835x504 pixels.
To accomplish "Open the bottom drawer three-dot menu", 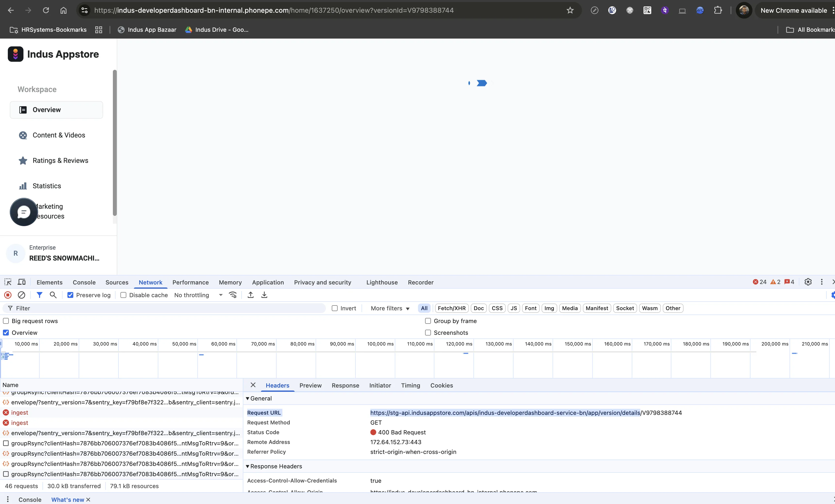I will (8, 499).
